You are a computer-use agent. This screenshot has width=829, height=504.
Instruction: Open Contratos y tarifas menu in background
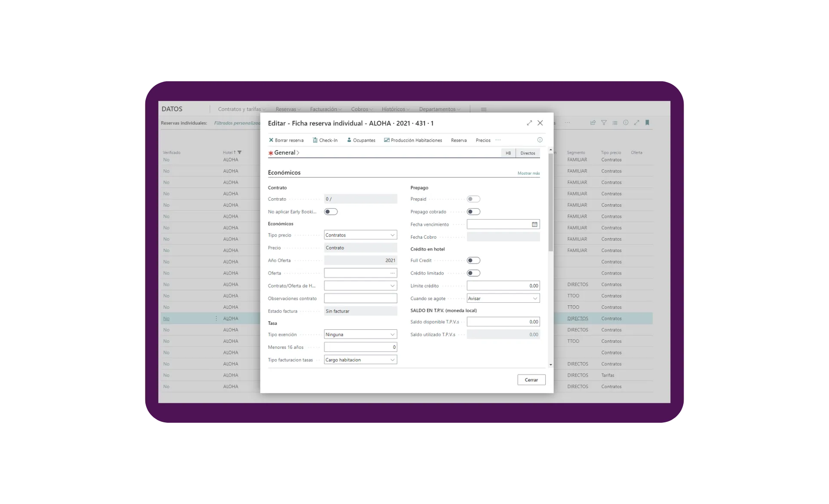point(242,109)
